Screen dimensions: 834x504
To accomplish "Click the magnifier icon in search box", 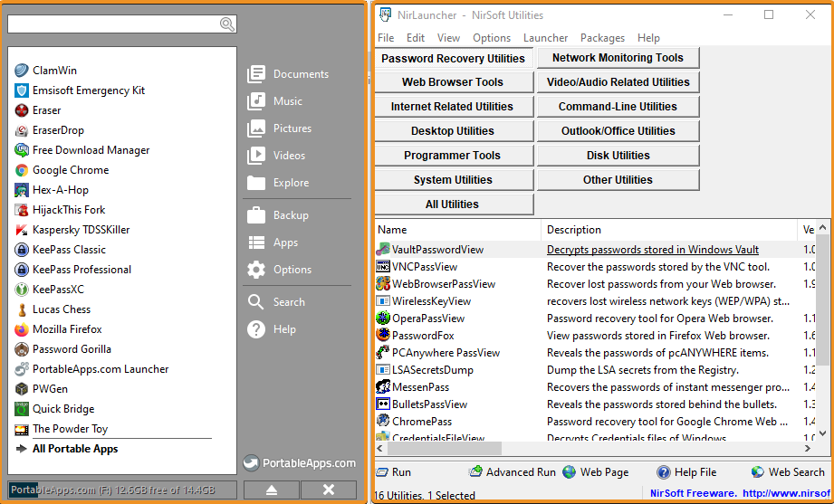I will (227, 24).
